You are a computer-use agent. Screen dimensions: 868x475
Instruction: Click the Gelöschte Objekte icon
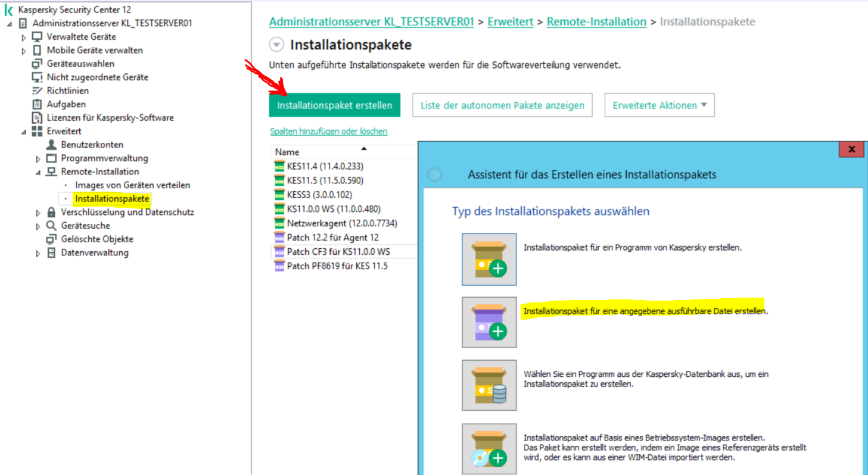[51, 239]
